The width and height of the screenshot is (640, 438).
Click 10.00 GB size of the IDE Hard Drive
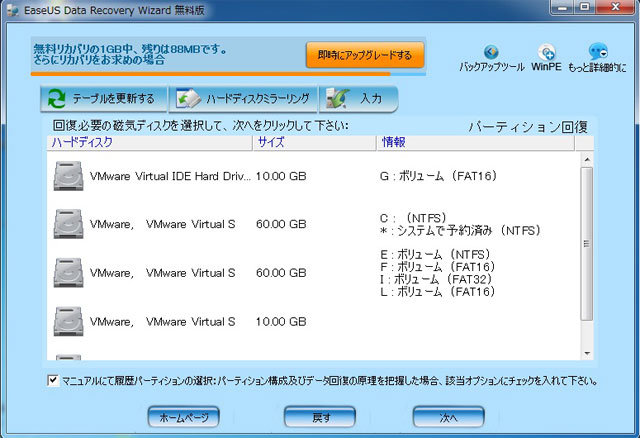pos(281,176)
